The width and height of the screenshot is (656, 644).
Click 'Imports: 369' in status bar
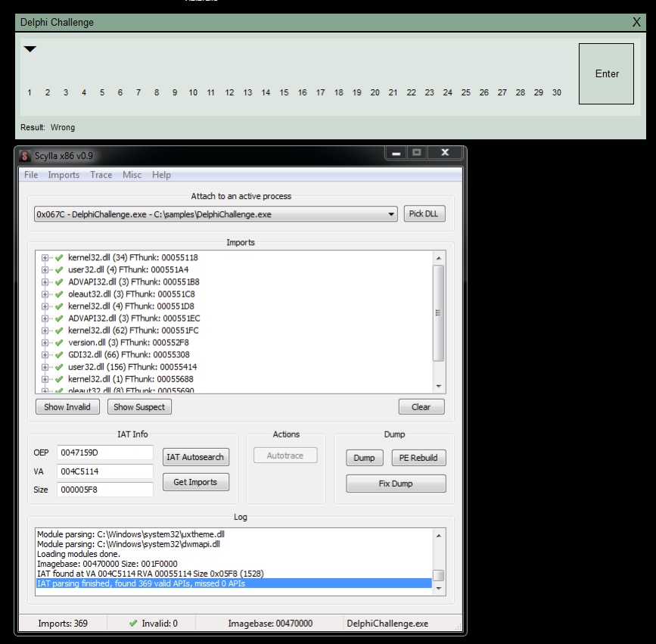click(63, 624)
